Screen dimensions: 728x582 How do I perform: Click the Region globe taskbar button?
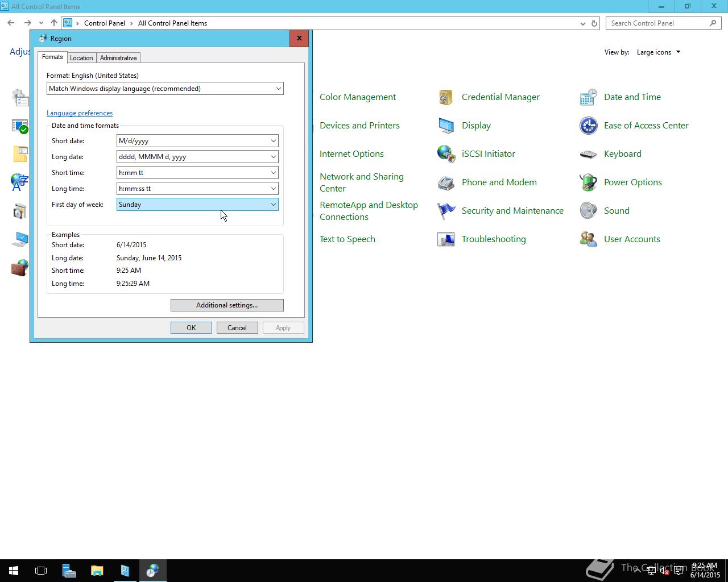point(152,571)
